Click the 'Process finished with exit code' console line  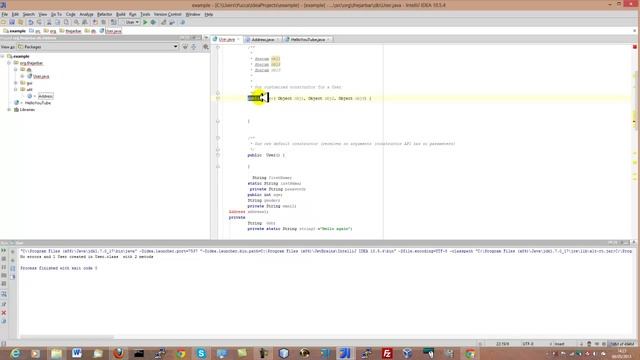pos(59,268)
